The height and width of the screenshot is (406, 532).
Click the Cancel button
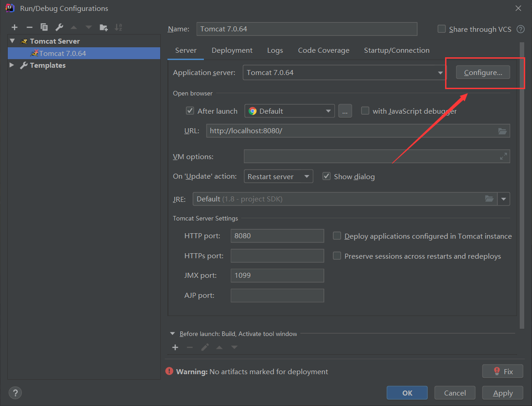[x=455, y=393]
